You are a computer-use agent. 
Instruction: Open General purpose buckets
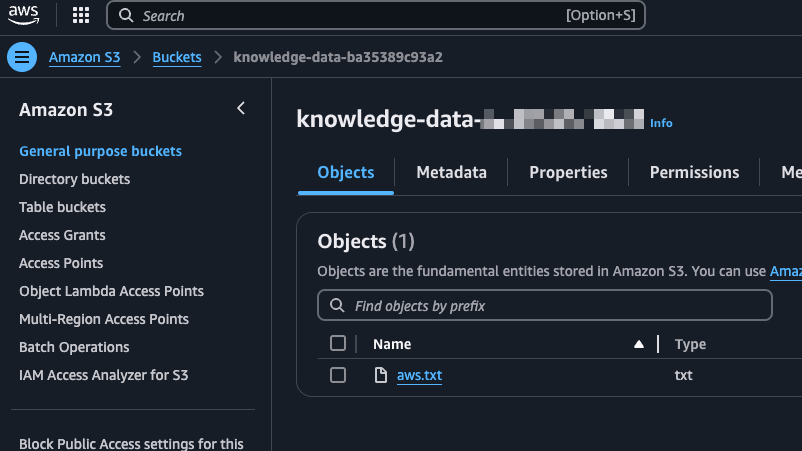[100, 151]
